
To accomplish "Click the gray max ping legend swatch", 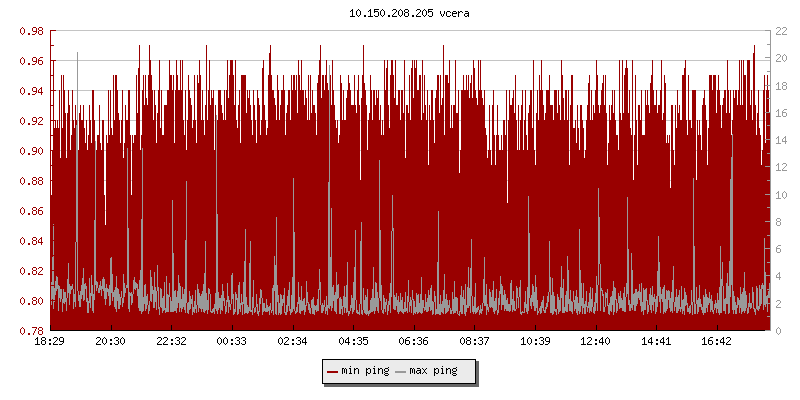I will pyautogui.click(x=401, y=371).
